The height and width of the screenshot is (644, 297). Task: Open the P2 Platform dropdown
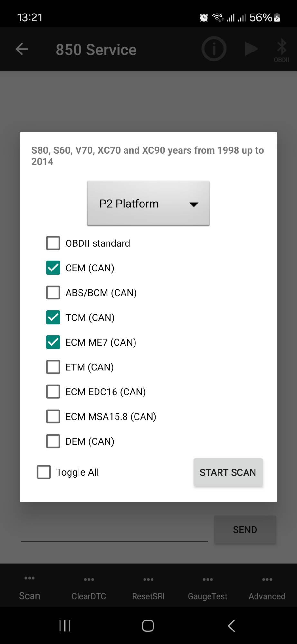148,204
